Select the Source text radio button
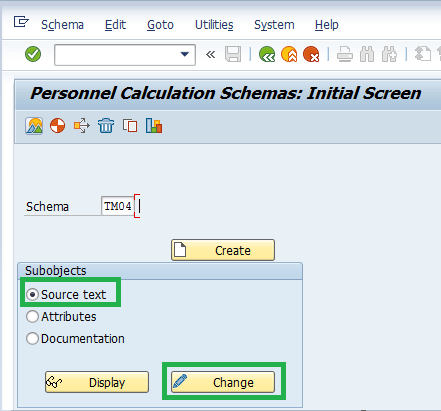 [32, 294]
